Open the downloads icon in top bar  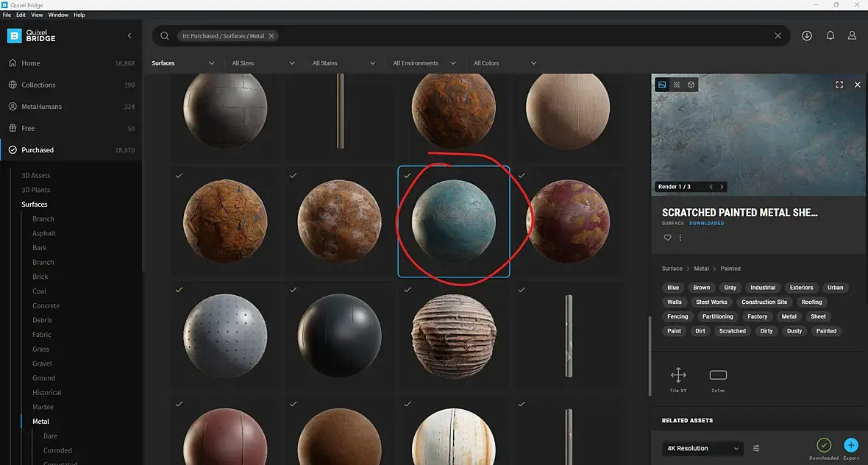point(806,35)
